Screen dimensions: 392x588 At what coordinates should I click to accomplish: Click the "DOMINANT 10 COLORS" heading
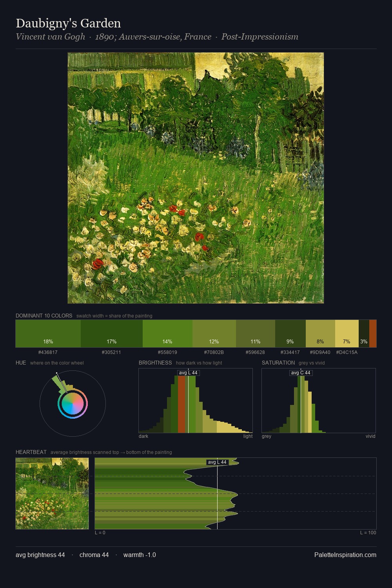click(x=44, y=316)
